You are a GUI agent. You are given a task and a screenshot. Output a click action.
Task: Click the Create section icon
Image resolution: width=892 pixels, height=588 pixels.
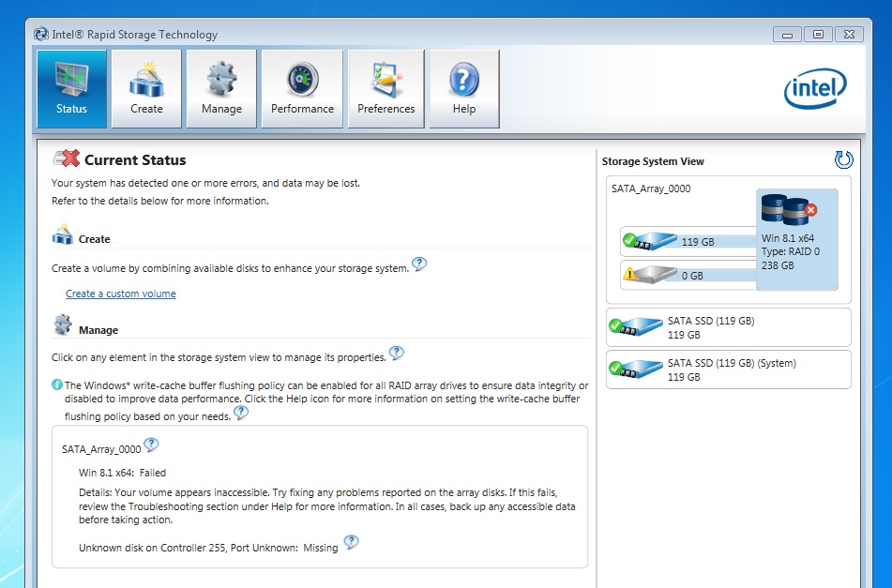[x=63, y=234]
